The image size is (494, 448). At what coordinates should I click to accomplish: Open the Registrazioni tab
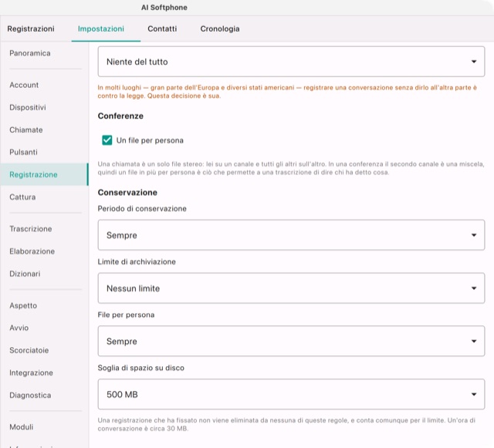[31, 29]
